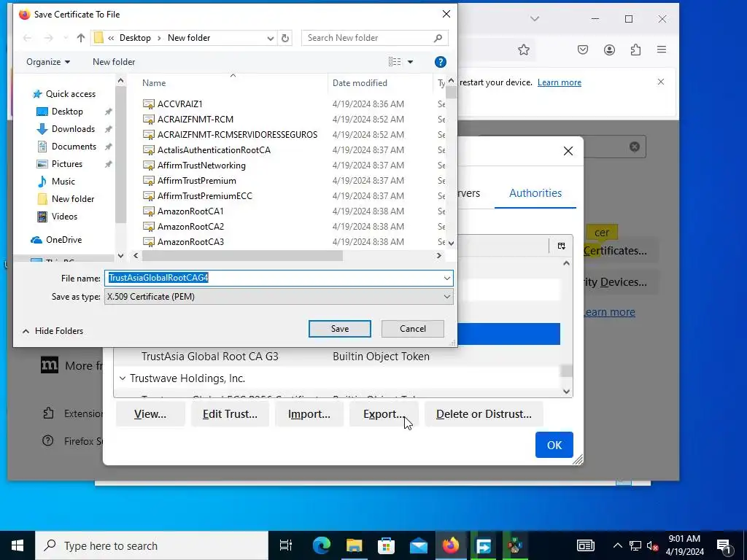Open Task View on the taskbar
Screen dimensions: 747x560
(x=285, y=545)
